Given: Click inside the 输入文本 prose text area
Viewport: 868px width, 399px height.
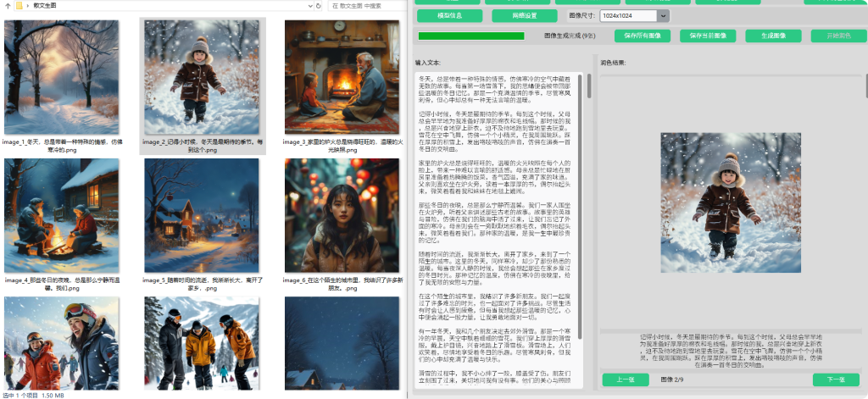Looking at the screenshot, I should pyautogui.click(x=497, y=230).
